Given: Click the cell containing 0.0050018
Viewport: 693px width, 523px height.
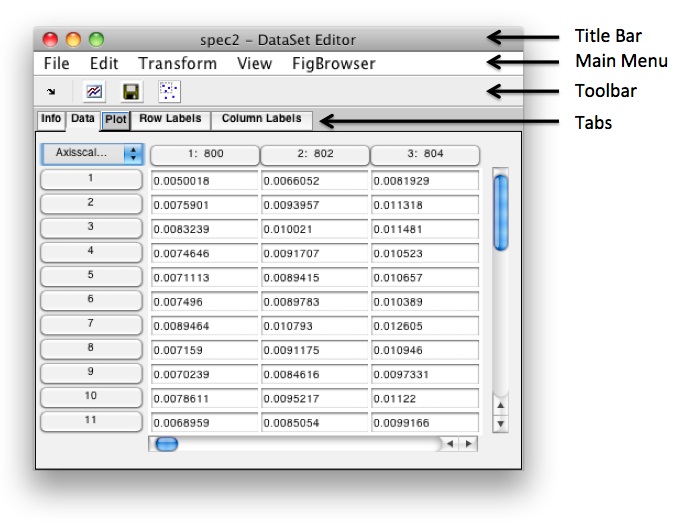Looking at the screenshot, I should (204, 181).
